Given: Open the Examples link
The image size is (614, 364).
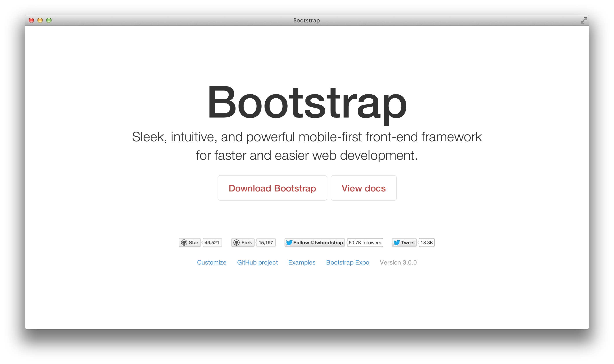Looking at the screenshot, I should (x=301, y=263).
